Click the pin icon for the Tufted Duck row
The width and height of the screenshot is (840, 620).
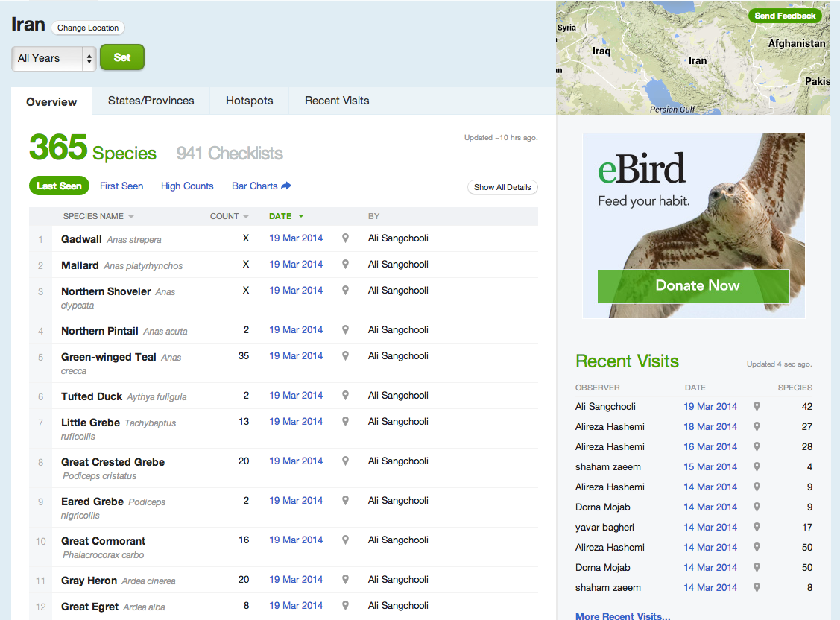pos(344,395)
